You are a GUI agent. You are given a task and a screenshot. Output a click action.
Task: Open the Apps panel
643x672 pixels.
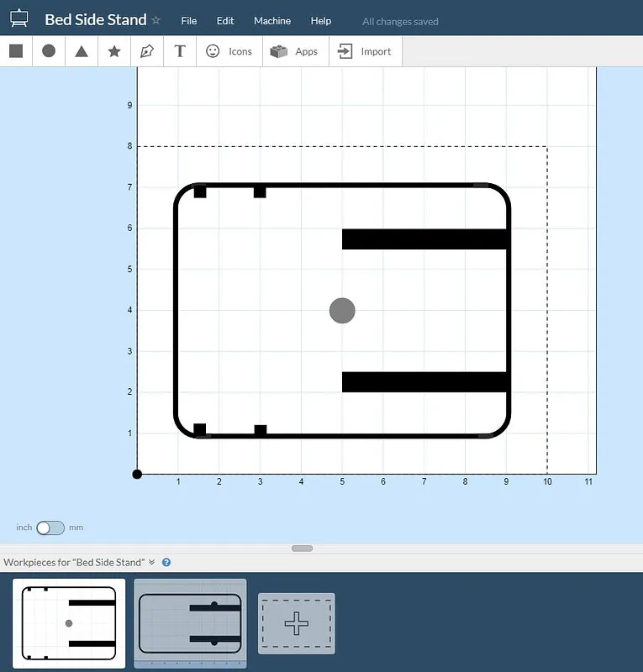click(295, 51)
